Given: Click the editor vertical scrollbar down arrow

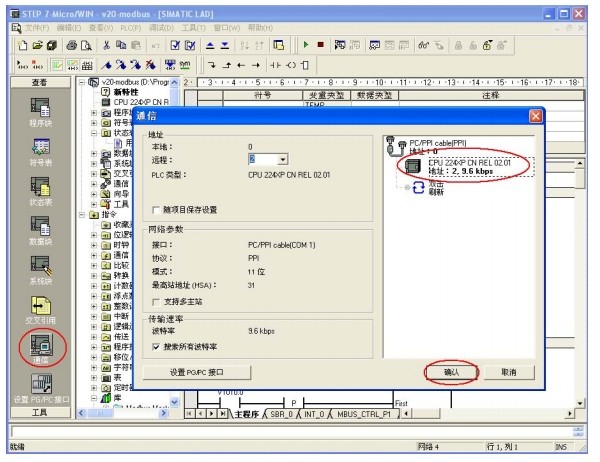Looking at the screenshot, I should click(580, 403).
